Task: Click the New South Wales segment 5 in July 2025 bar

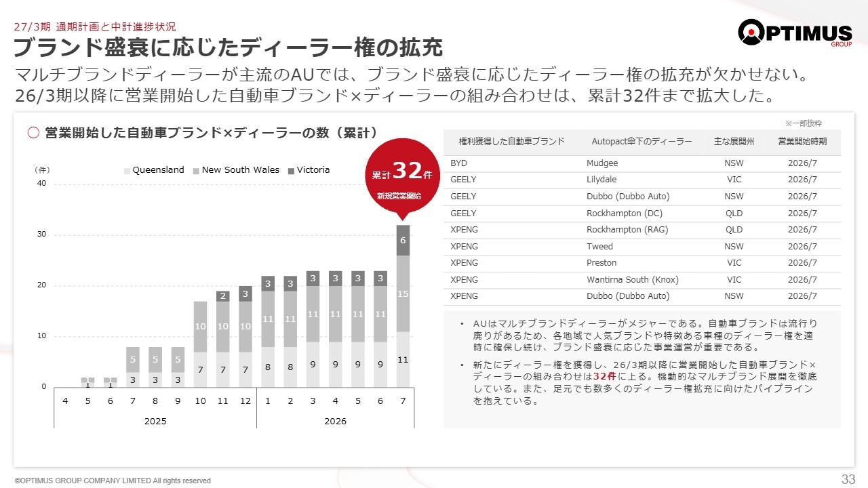Action: pos(134,359)
